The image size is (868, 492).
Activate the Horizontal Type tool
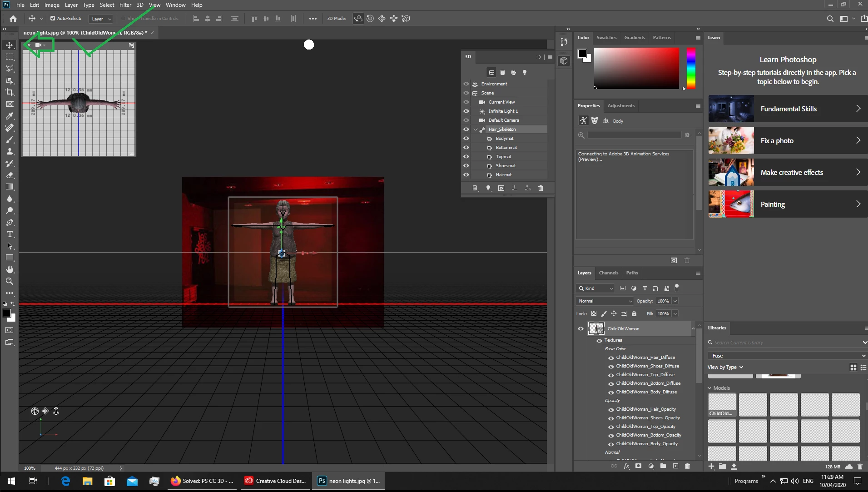click(x=10, y=234)
